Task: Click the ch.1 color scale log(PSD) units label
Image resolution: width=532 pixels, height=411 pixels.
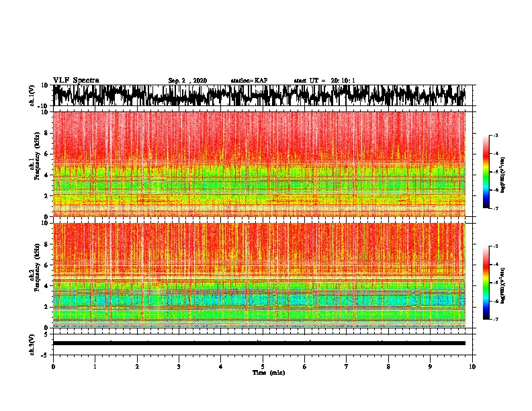Action: tap(503, 175)
